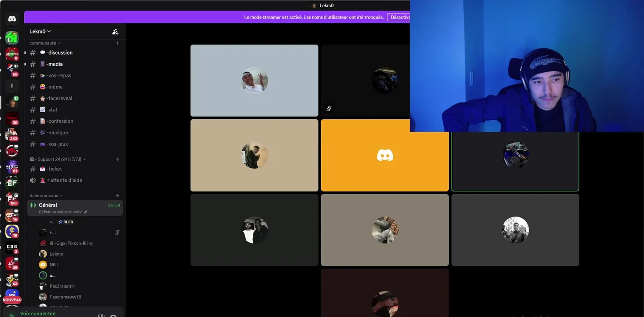Join the attente d'aide voice channel
Image resolution: width=644 pixels, height=317 pixels.
coord(75,180)
